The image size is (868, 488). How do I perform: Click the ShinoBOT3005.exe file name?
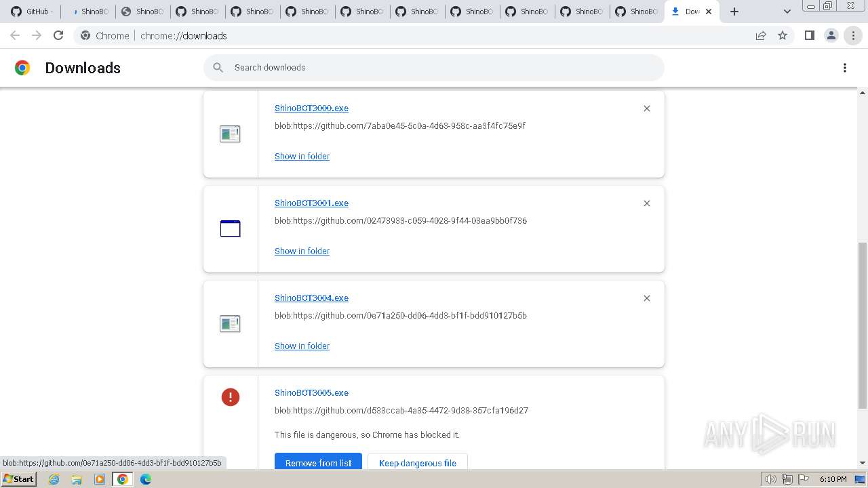point(311,393)
